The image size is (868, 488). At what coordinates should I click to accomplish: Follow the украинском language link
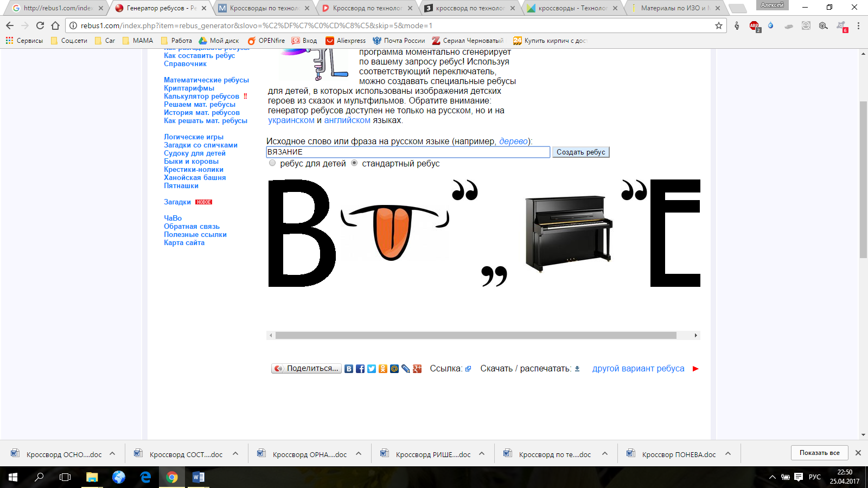291,120
